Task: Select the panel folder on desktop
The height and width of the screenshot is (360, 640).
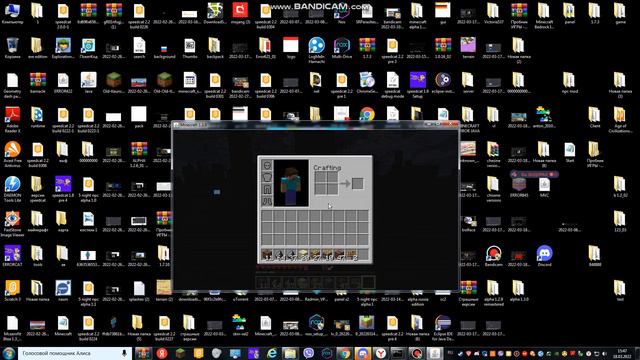Action: tap(569, 13)
